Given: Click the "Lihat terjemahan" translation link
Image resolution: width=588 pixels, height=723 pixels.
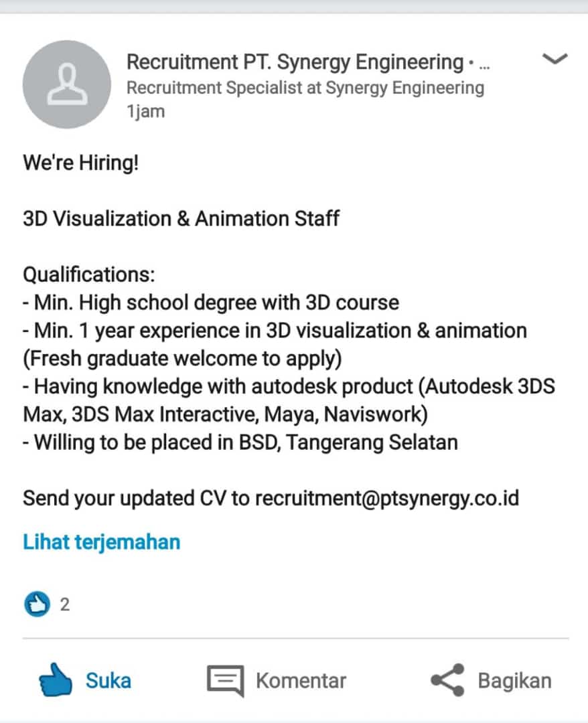Looking at the screenshot, I should coord(102,541).
